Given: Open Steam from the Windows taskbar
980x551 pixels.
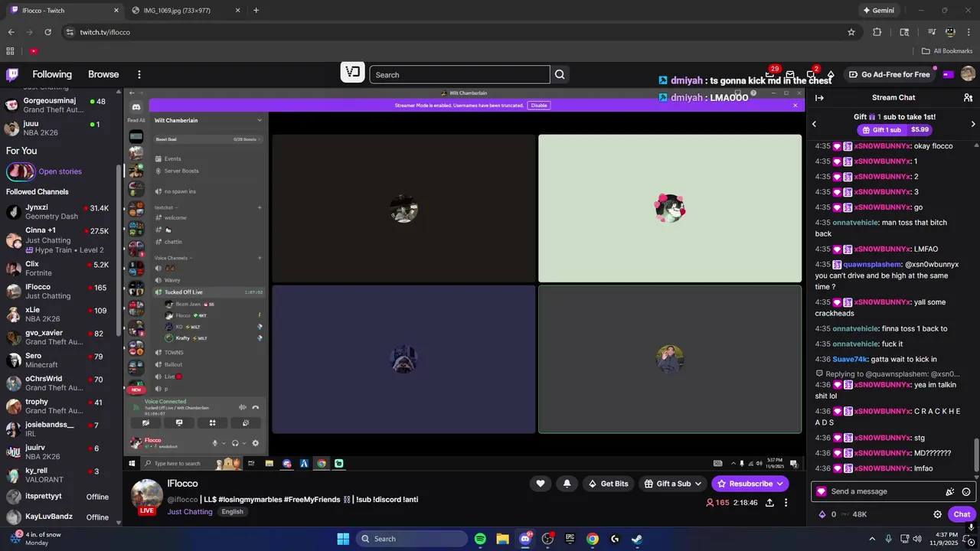Looking at the screenshot, I should (637, 539).
